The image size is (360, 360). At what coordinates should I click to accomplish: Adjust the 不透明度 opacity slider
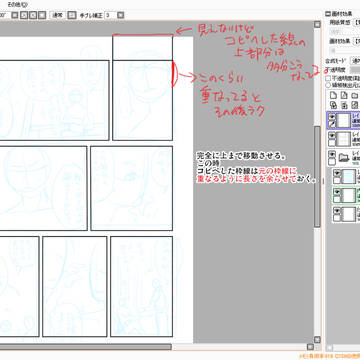click(355, 69)
